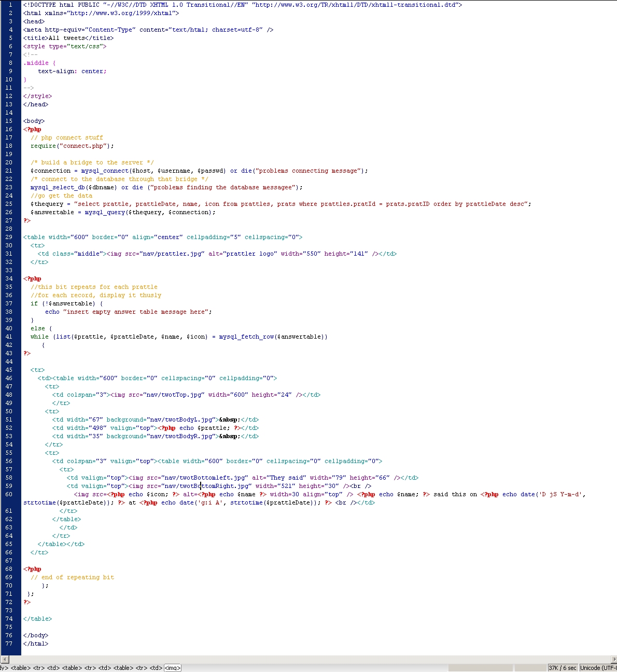
Task: Click the '//this bit repeats for each prattle' comment
Action: click(94, 287)
